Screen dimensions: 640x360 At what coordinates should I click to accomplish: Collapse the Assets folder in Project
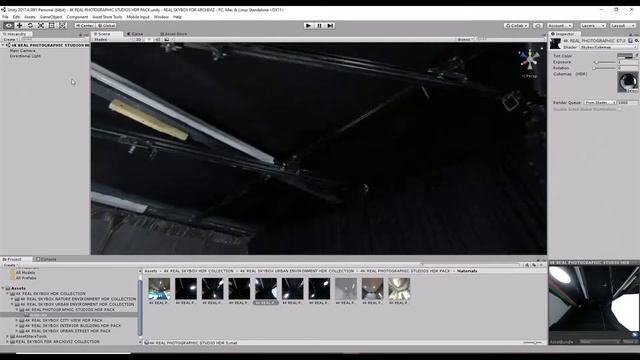click(x=3, y=288)
